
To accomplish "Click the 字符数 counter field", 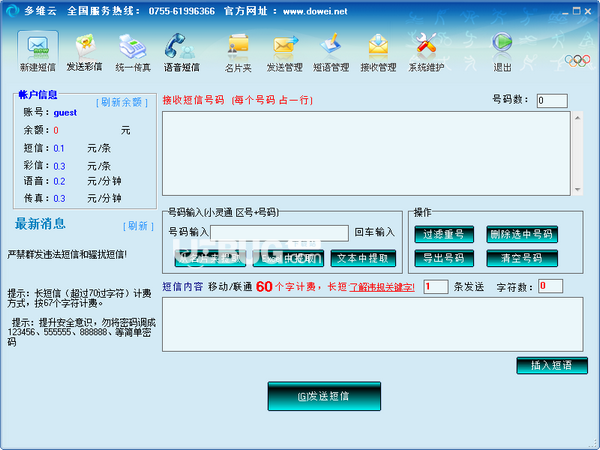I will tap(550, 286).
